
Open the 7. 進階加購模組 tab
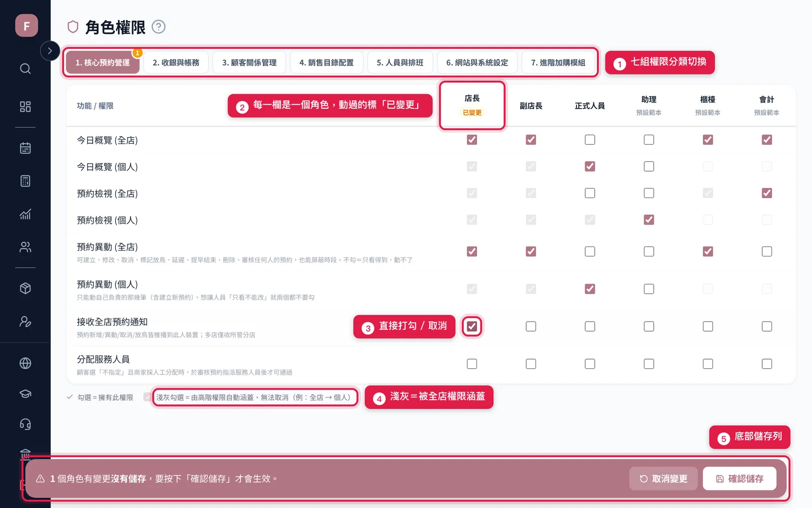coord(558,62)
